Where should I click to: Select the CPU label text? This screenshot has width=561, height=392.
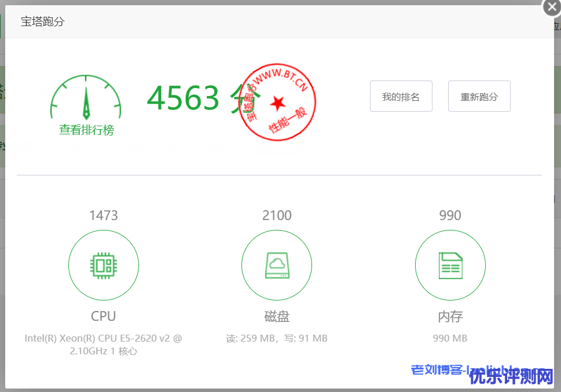click(x=104, y=316)
